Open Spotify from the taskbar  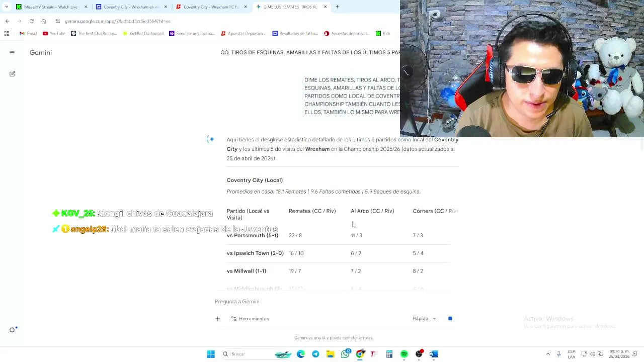tap(404, 354)
